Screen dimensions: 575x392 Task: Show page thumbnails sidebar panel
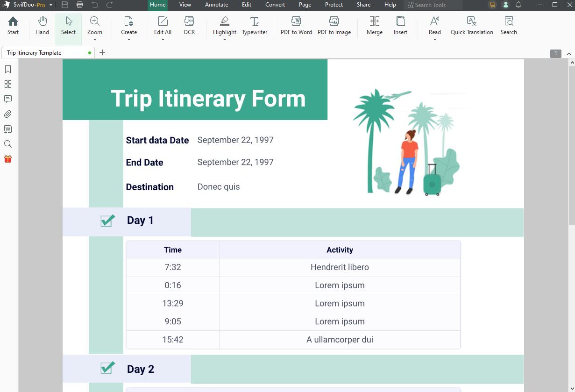(8, 84)
